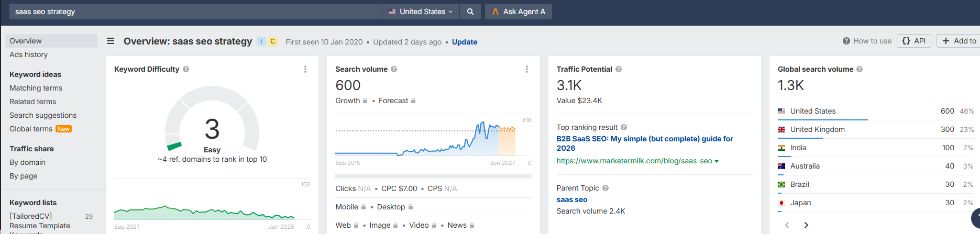
Task: Click the lock icon next to Web
Action: click(356, 225)
